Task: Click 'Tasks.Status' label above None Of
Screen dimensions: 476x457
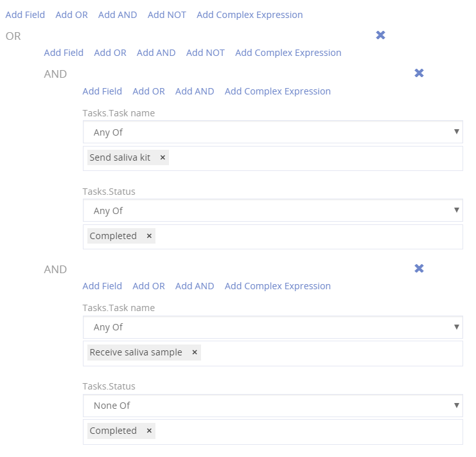Action: pyautogui.click(x=109, y=386)
